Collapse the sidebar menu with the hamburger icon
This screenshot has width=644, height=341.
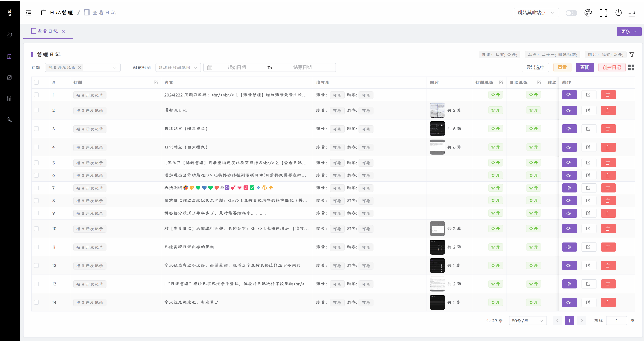tap(29, 13)
